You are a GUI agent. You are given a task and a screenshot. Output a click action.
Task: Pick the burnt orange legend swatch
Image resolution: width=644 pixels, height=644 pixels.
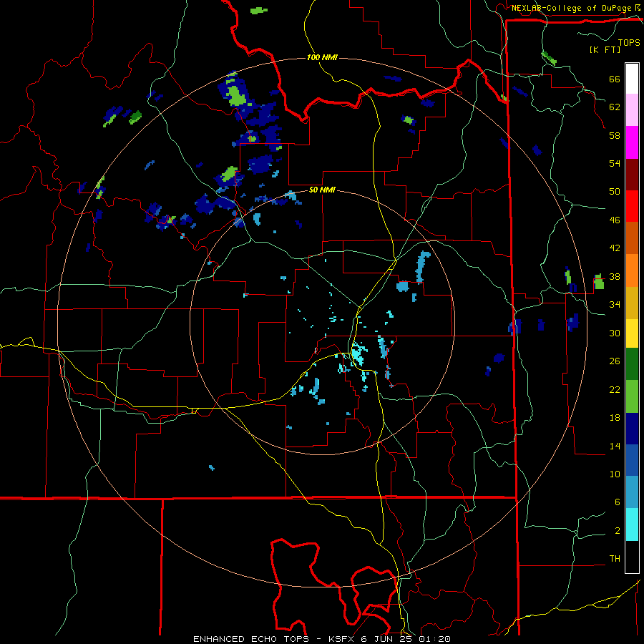tap(632, 238)
